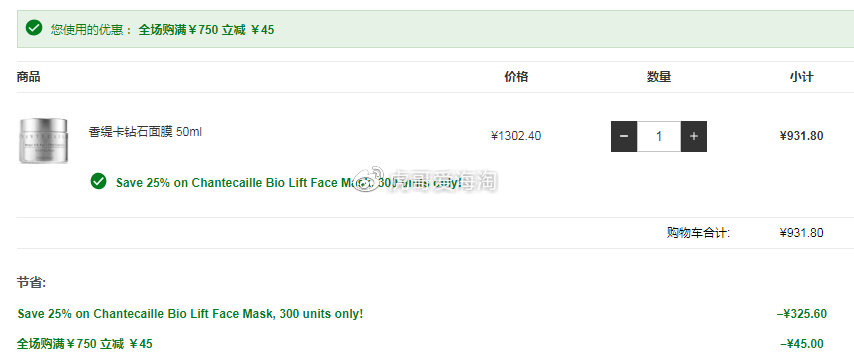Open the face mask product thumbnail

tap(44, 141)
